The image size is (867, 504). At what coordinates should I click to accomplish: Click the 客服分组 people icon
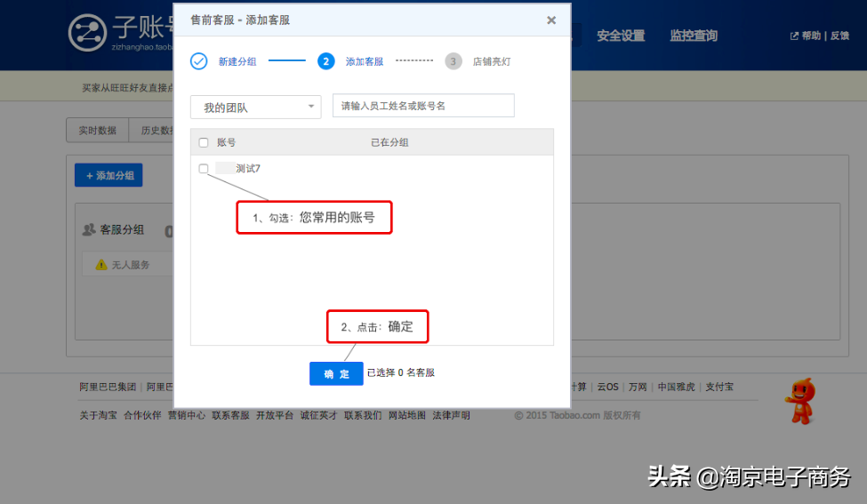(x=88, y=229)
